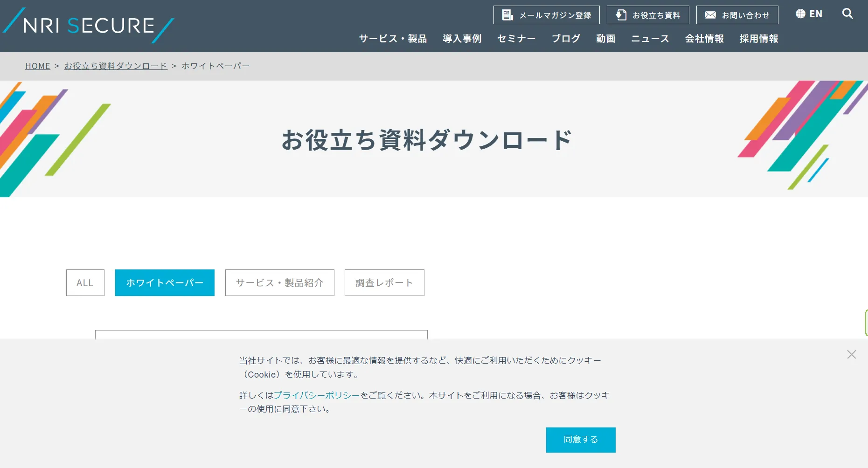Click お役立ち資料ダウンロード breadcrumb link
This screenshot has height=468, width=868.
(x=116, y=66)
